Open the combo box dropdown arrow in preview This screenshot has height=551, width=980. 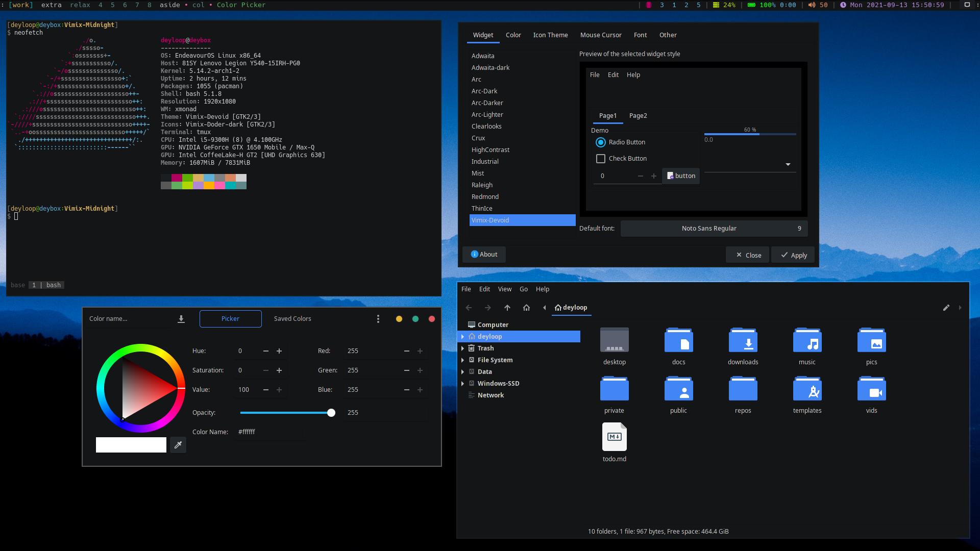tap(788, 164)
